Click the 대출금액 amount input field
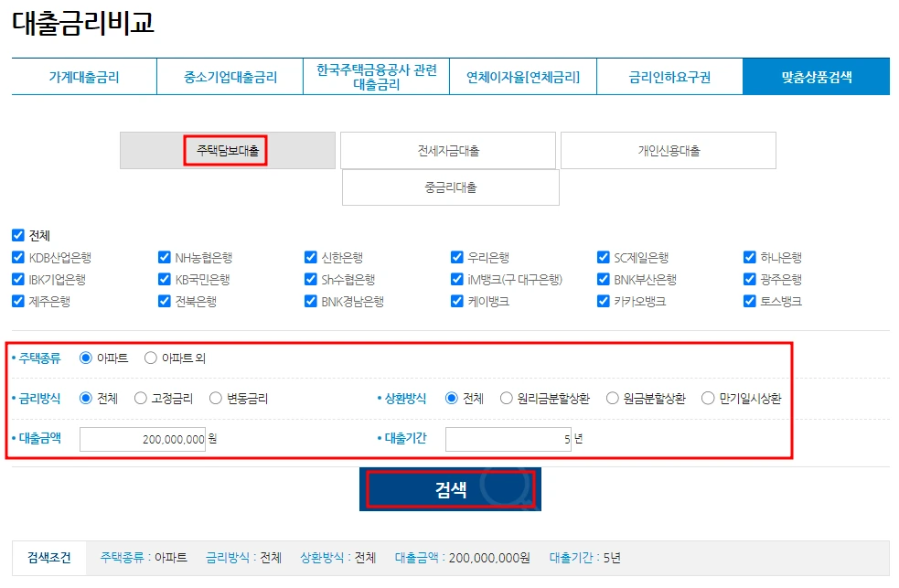This screenshot has width=899, height=588. [x=142, y=440]
